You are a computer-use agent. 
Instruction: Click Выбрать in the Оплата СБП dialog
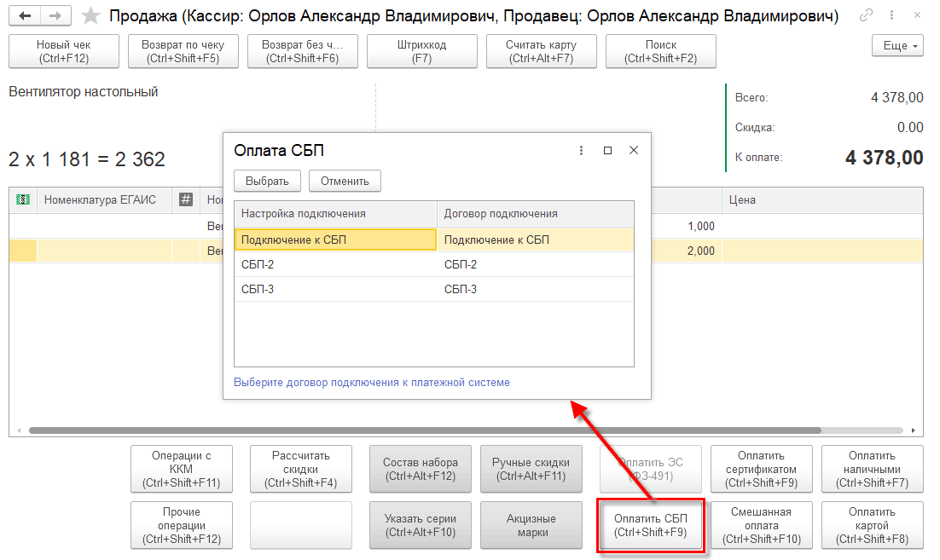click(x=267, y=181)
